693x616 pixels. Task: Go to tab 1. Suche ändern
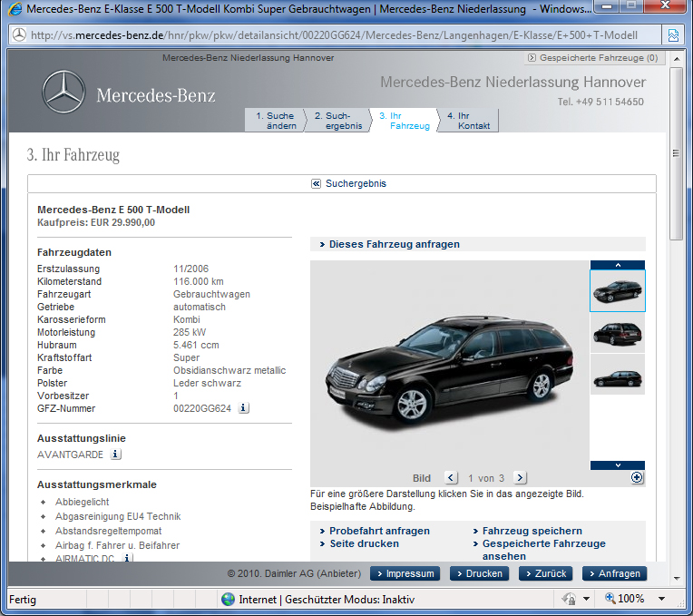tap(275, 120)
